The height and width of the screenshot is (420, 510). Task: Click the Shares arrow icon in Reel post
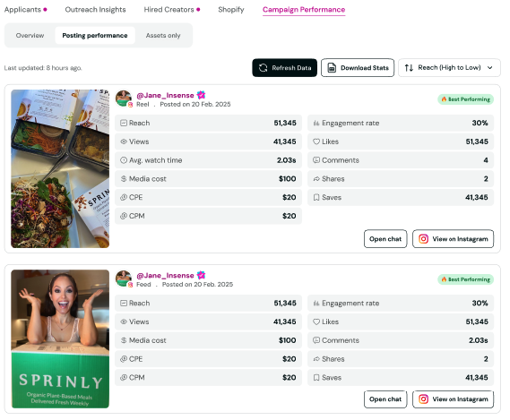pyautogui.click(x=316, y=178)
